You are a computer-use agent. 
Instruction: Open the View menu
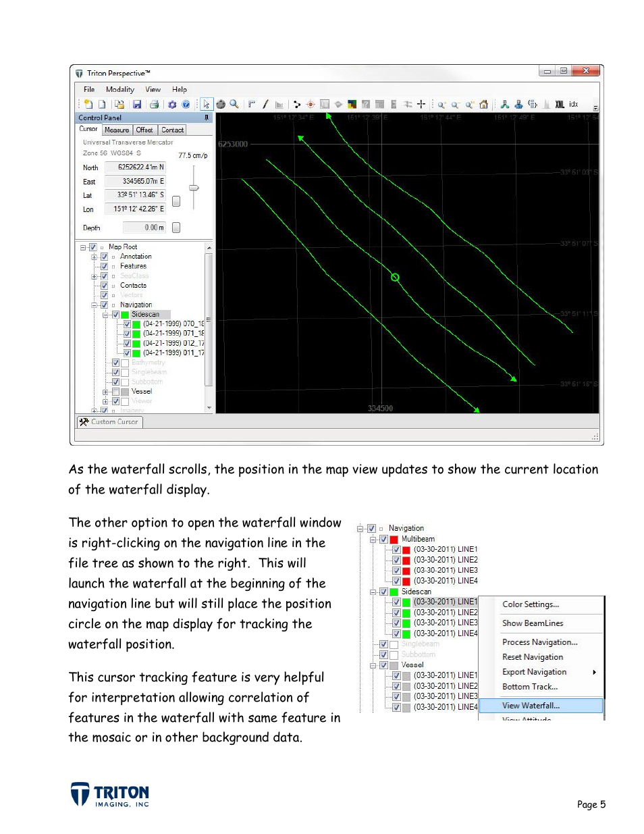tap(153, 89)
